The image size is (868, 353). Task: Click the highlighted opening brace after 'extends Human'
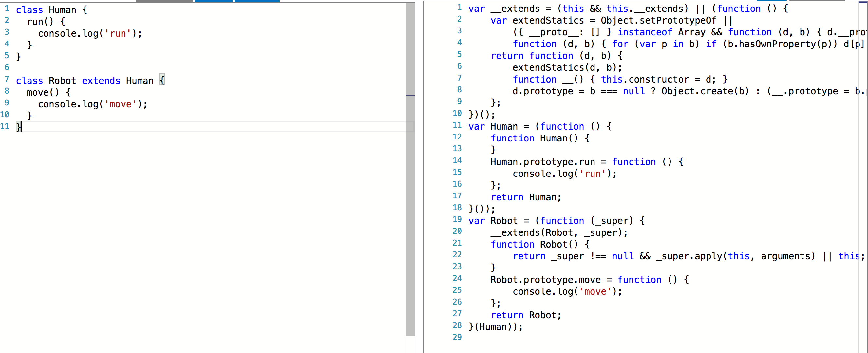pyautogui.click(x=162, y=80)
